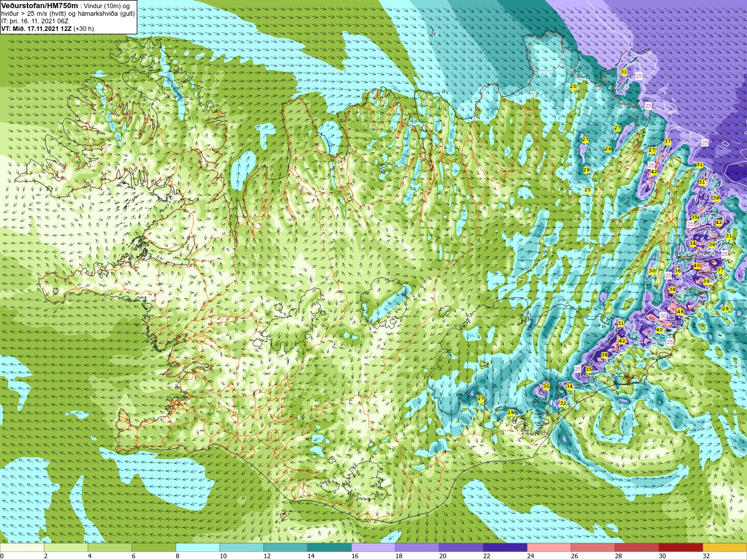The width and height of the screenshot is (747, 560).
Task: Click the 14–16 m/s dark teal legend swatch
Action: (x=329, y=548)
